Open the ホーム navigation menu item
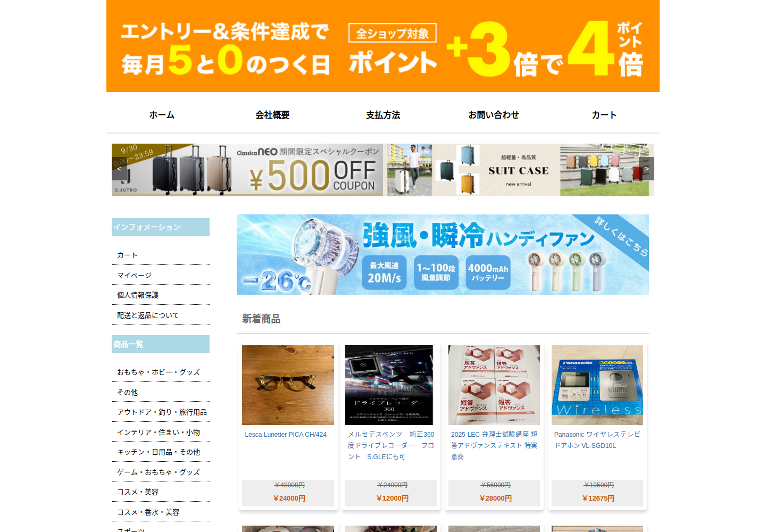The image size is (766, 532). 162,115
